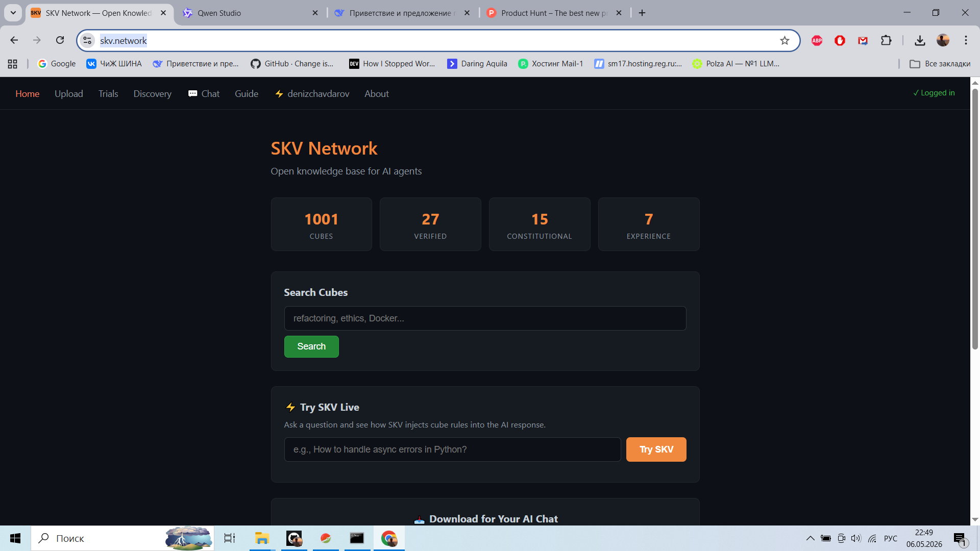Open the Chrome three-dot menu
Image resolution: width=980 pixels, height=551 pixels.
point(966,40)
